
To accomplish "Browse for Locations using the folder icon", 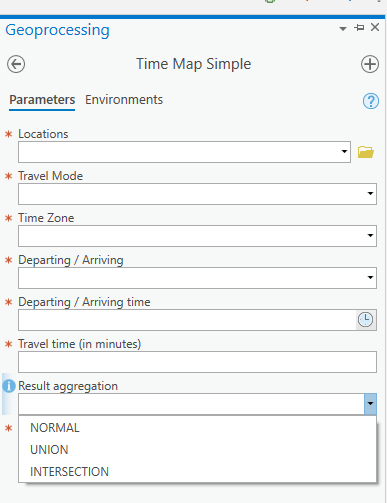I will pyautogui.click(x=366, y=152).
